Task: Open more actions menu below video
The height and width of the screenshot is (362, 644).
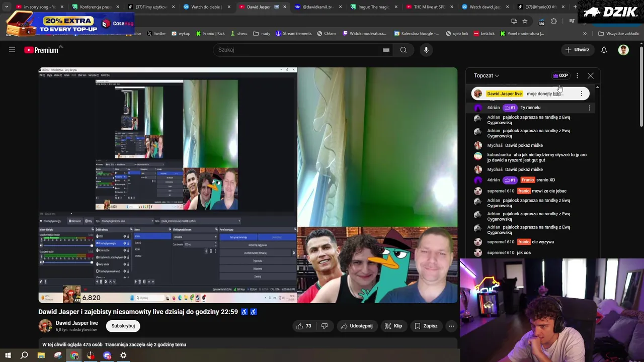Action: point(451,326)
